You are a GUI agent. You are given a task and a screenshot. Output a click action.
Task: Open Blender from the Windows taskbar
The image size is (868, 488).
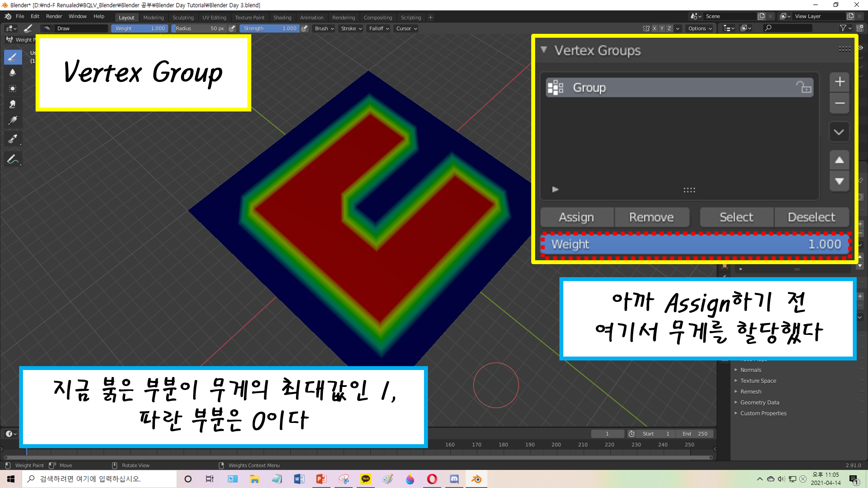click(476, 479)
